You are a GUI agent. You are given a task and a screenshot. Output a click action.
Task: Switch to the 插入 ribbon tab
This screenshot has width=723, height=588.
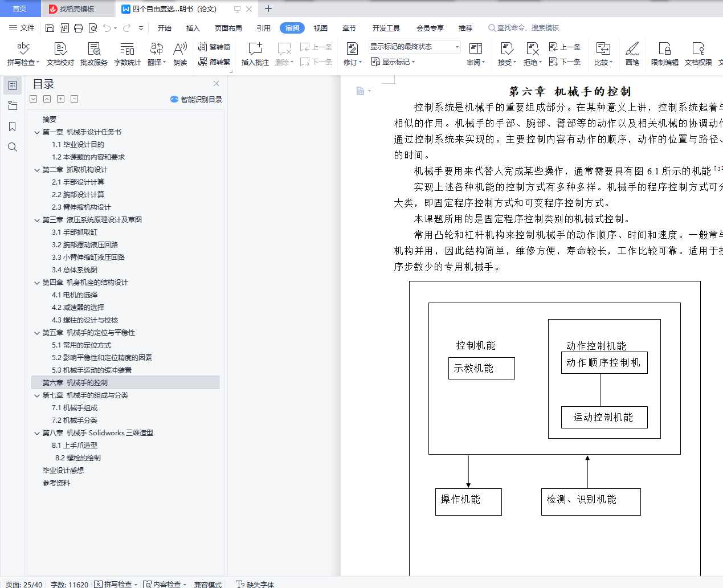click(x=193, y=28)
